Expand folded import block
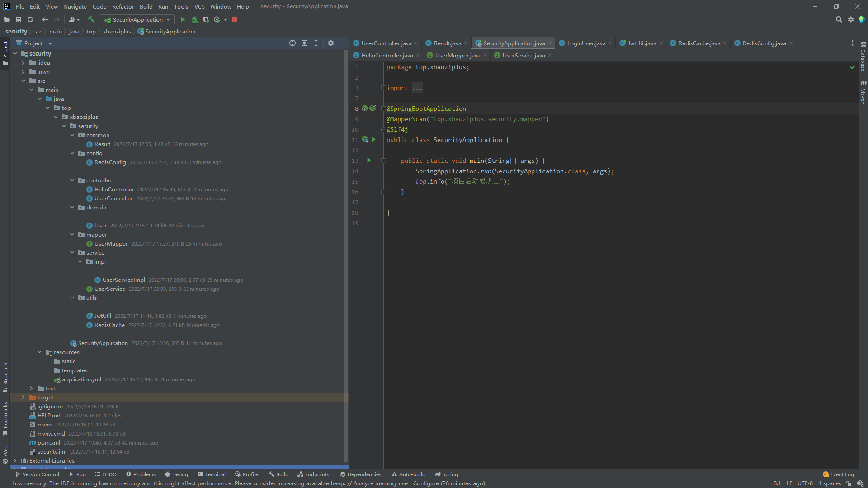This screenshot has height=488, width=868. pyautogui.click(x=383, y=88)
